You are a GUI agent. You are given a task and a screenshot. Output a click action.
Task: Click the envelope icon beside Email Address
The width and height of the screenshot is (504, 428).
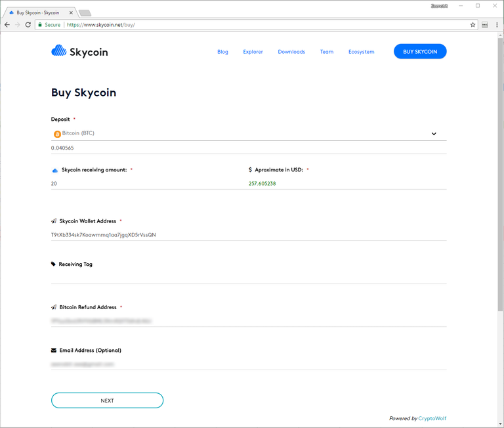54,351
